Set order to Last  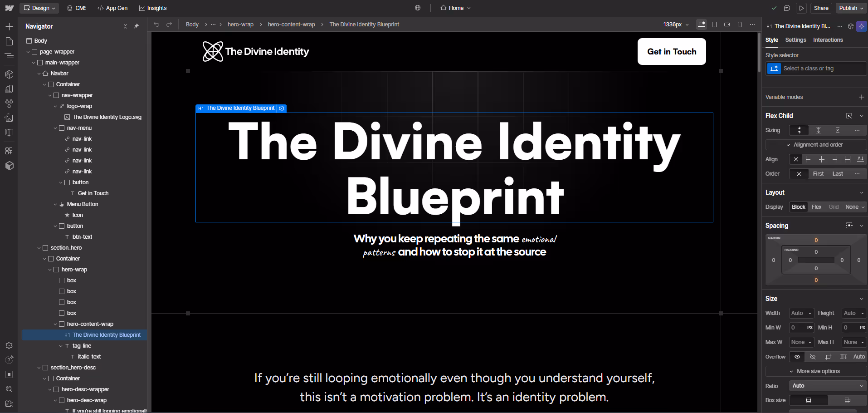pos(838,174)
